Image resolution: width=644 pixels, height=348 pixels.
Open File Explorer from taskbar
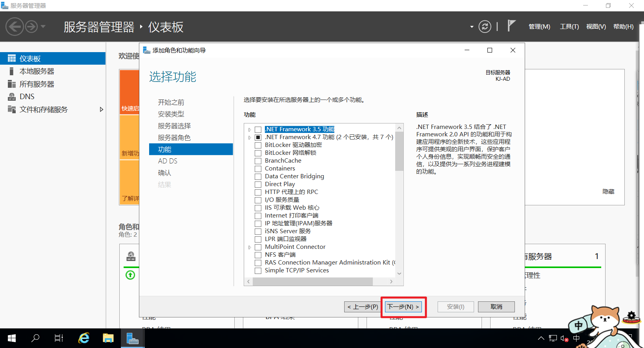(108, 338)
